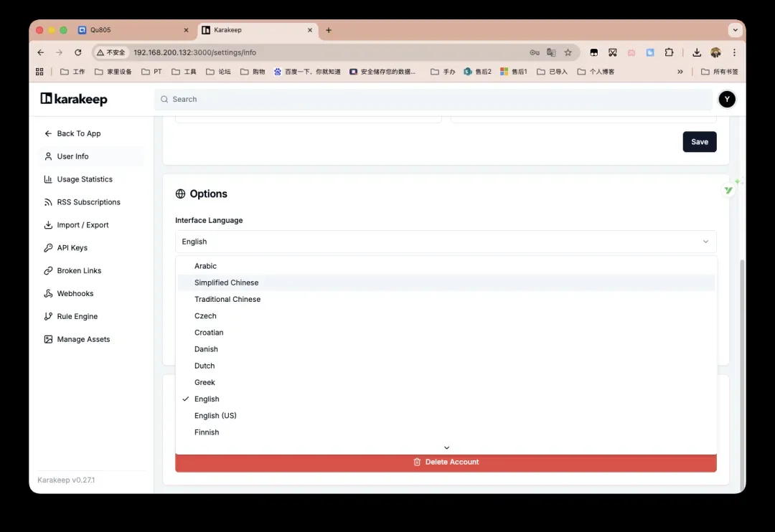
Task: Click the Karakeep logo in header
Action: point(74,99)
